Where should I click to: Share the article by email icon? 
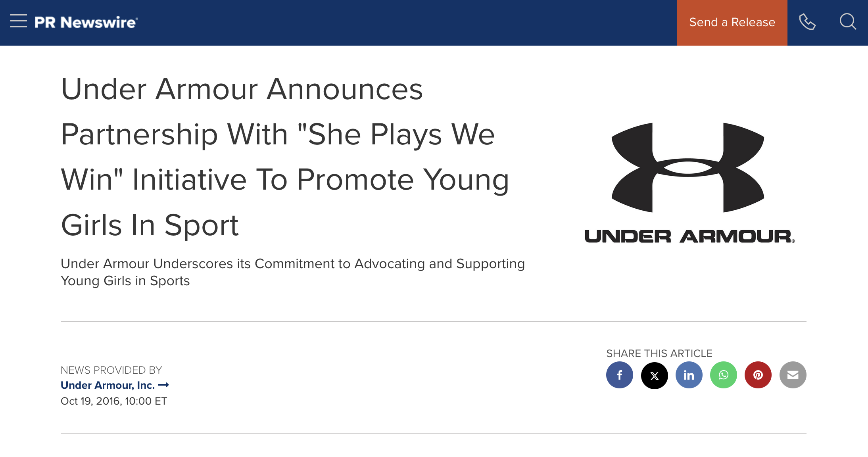pos(793,375)
